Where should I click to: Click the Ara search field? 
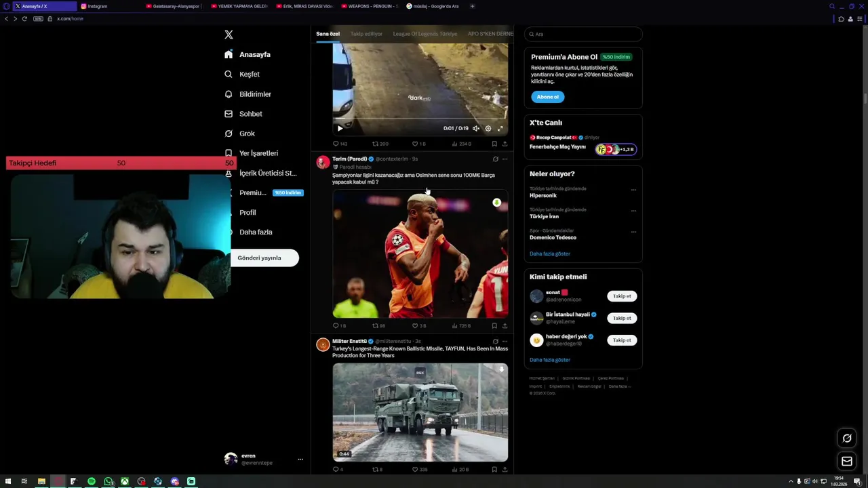point(583,34)
